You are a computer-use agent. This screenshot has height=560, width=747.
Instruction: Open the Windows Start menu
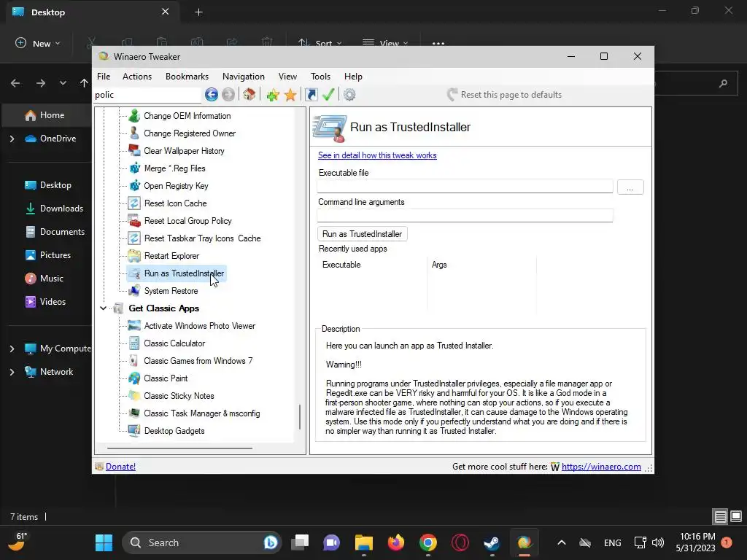point(104,542)
